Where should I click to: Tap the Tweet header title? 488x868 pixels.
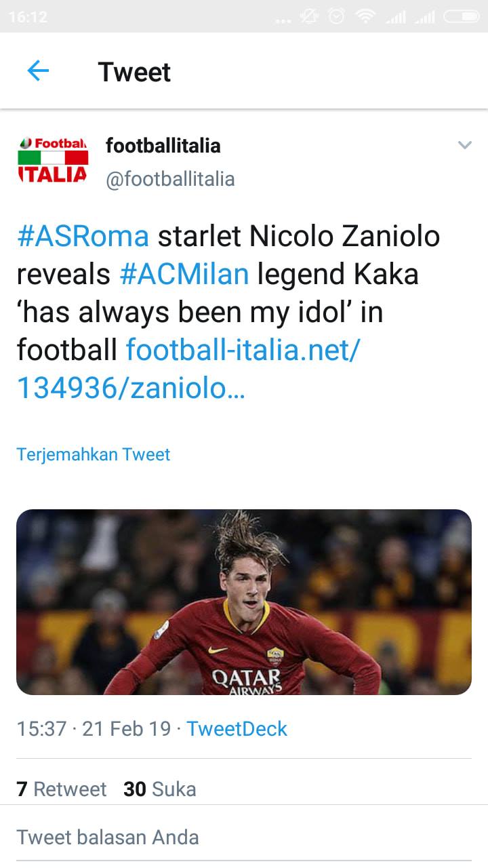tap(134, 71)
